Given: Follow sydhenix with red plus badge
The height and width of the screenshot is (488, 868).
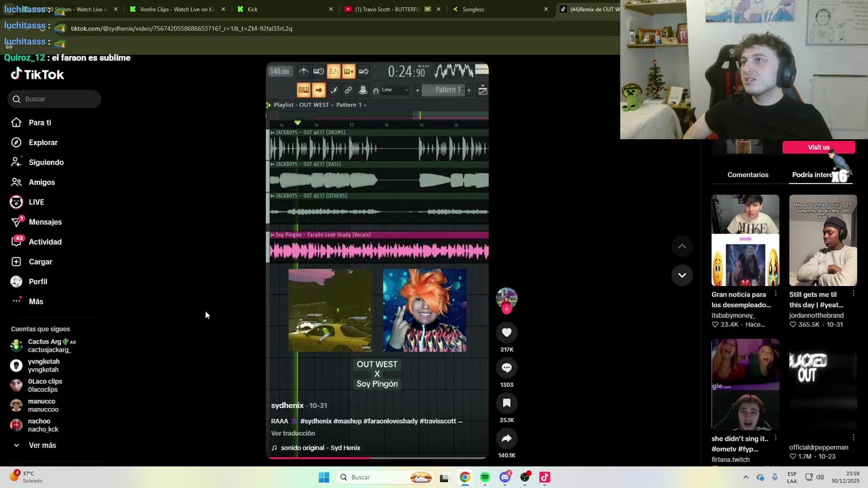Looking at the screenshot, I should click(x=507, y=309).
